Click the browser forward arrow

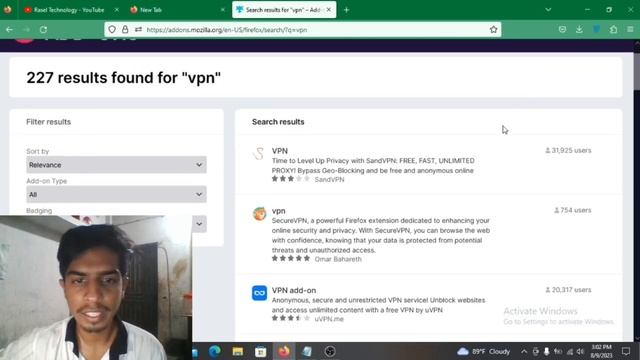[x=27, y=29]
